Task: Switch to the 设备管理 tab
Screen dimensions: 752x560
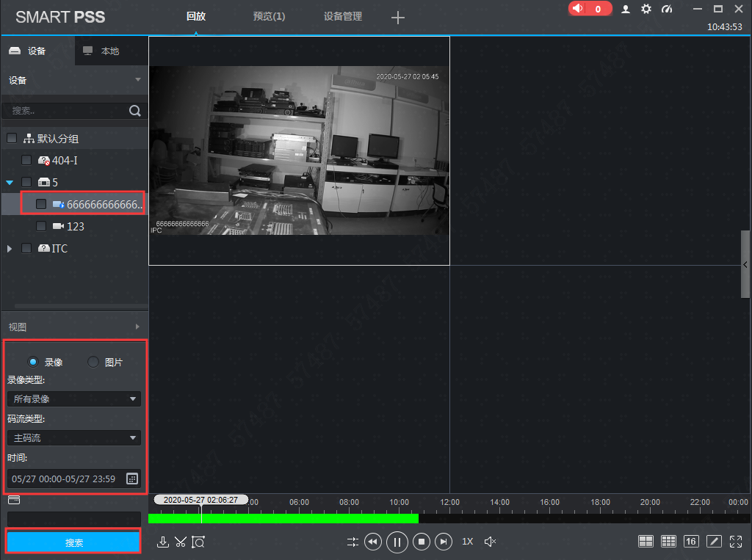Action: coord(342,16)
